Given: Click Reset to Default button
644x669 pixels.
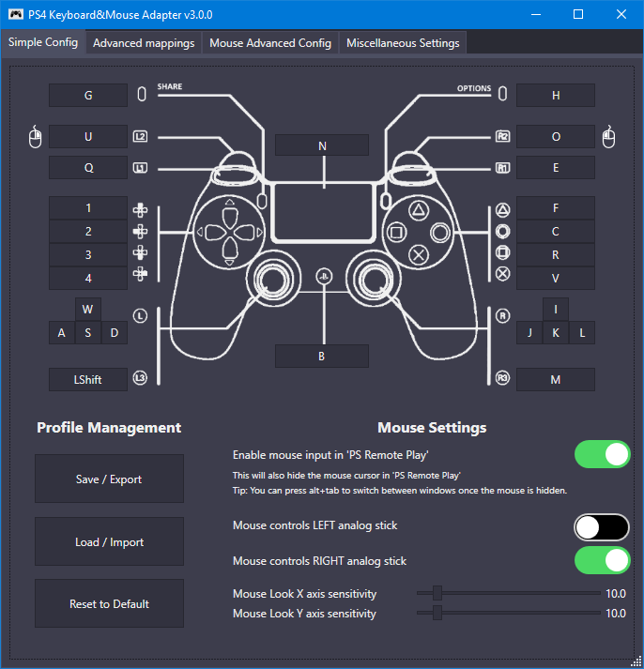Looking at the screenshot, I should point(109,603).
